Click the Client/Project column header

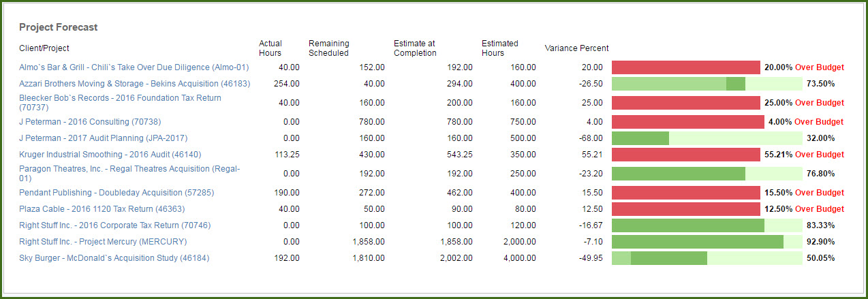pyautogui.click(x=44, y=48)
